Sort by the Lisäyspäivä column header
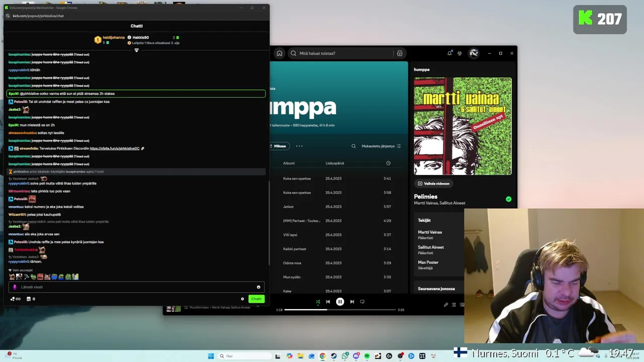Screen dimensions: 644x362 335,163
